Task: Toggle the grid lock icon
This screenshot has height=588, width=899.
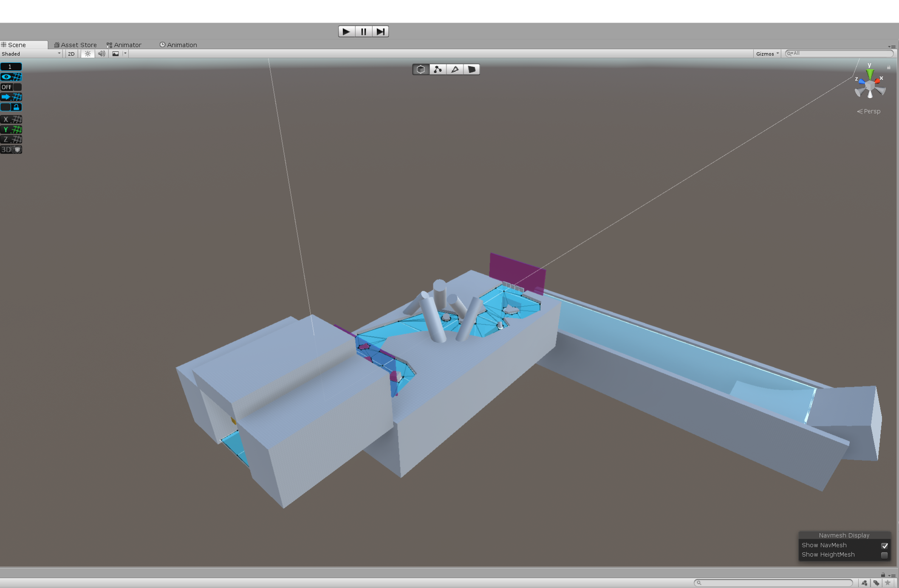Action: [x=11, y=107]
